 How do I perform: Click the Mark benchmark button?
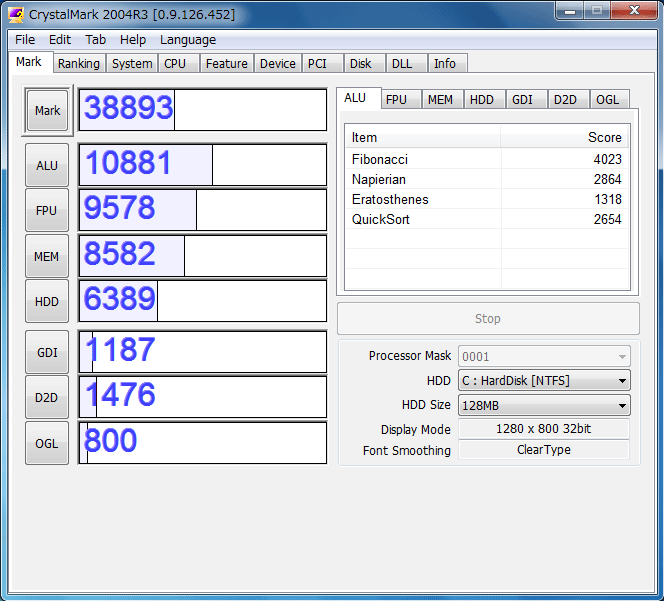[47, 111]
